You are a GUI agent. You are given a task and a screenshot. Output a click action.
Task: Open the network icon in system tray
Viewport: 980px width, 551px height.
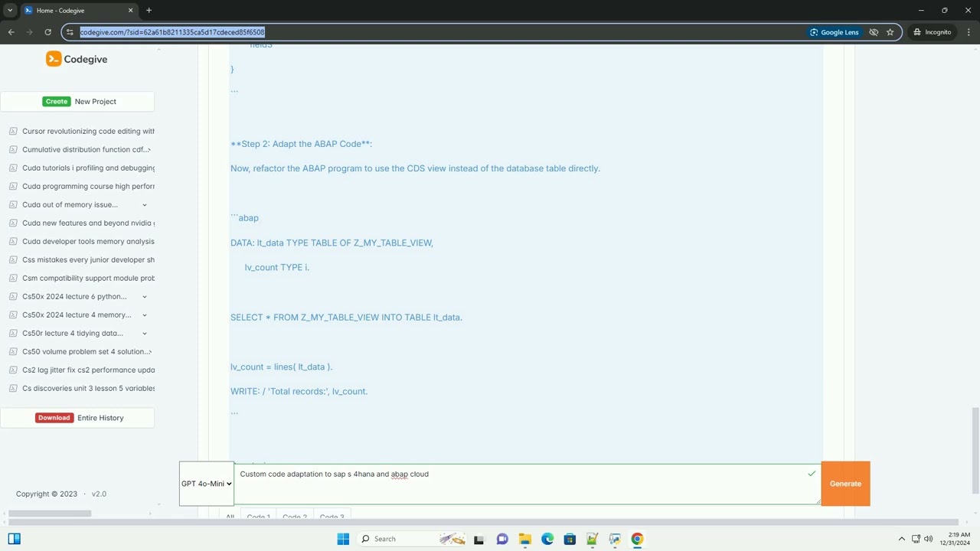click(x=916, y=539)
